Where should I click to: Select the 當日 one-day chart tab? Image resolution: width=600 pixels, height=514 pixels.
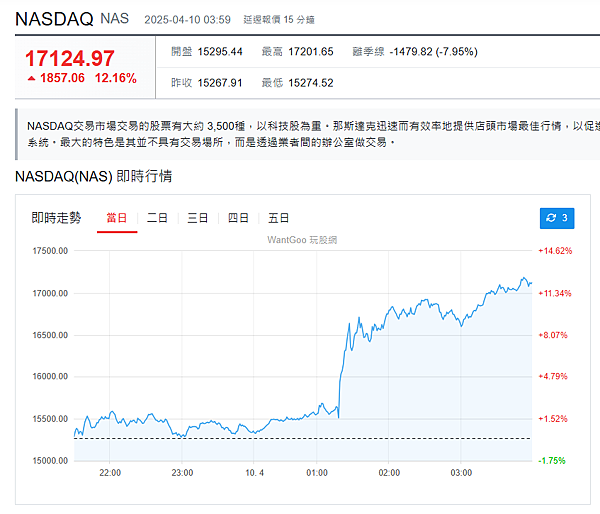pos(117,218)
